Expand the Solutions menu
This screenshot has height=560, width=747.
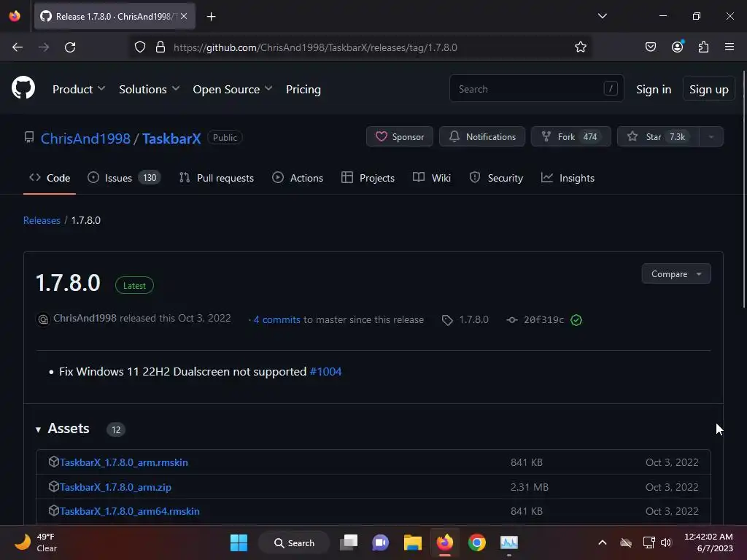pos(149,89)
